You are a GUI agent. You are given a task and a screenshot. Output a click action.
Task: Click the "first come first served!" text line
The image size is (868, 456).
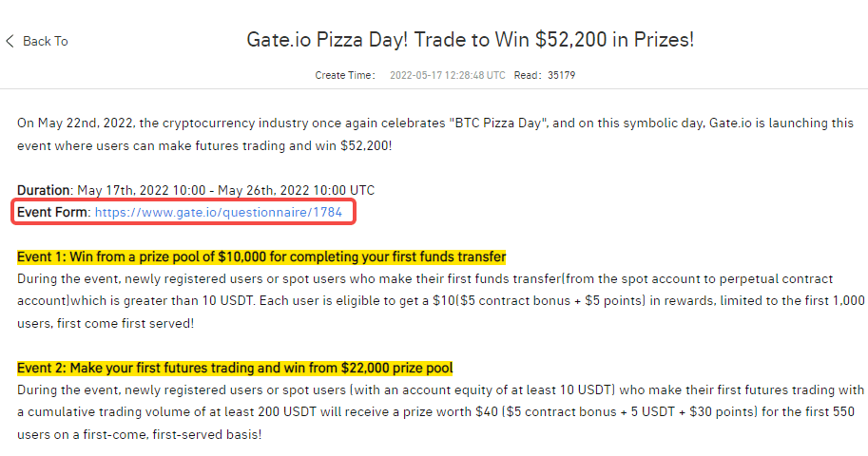(106, 323)
